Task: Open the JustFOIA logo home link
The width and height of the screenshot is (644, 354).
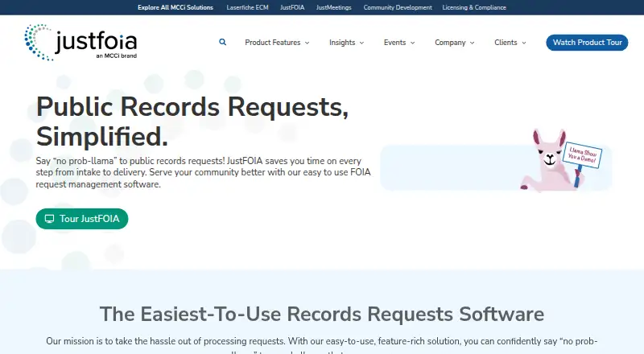Action: pos(80,43)
